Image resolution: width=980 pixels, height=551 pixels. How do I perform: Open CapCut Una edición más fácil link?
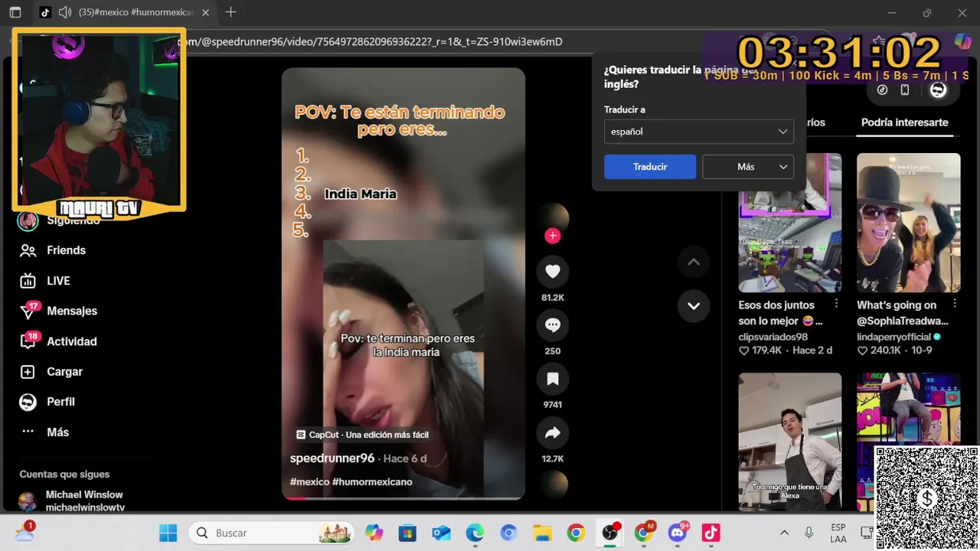click(x=363, y=435)
